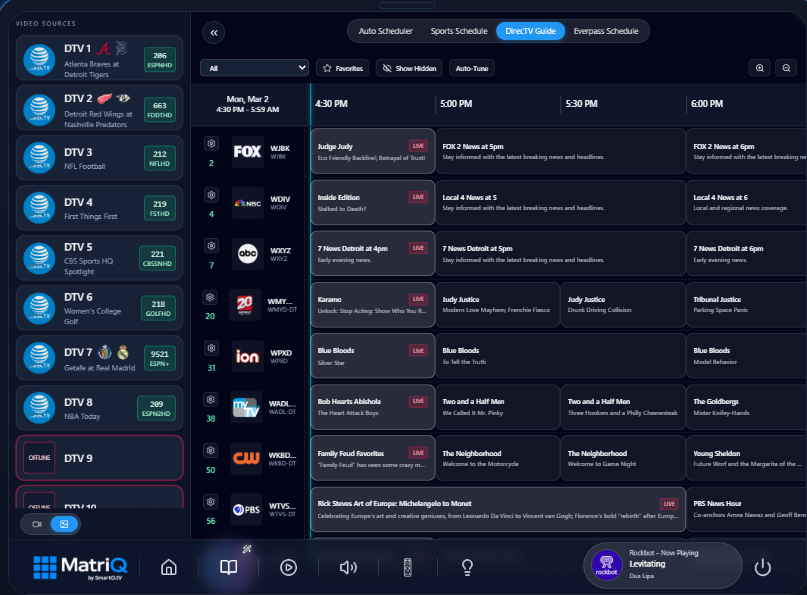Open the volume control icon
The width and height of the screenshot is (807, 595).
[348, 567]
